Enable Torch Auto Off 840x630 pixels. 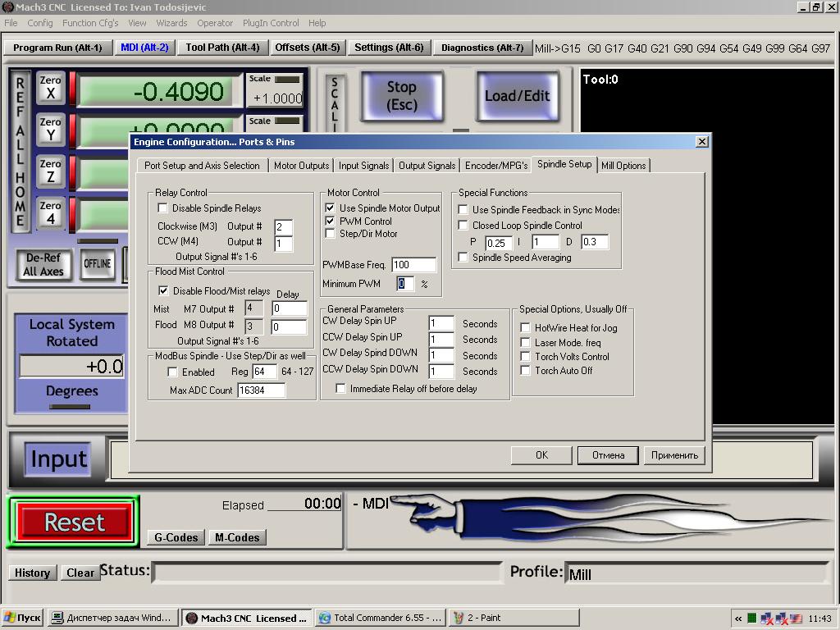pos(526,370)
